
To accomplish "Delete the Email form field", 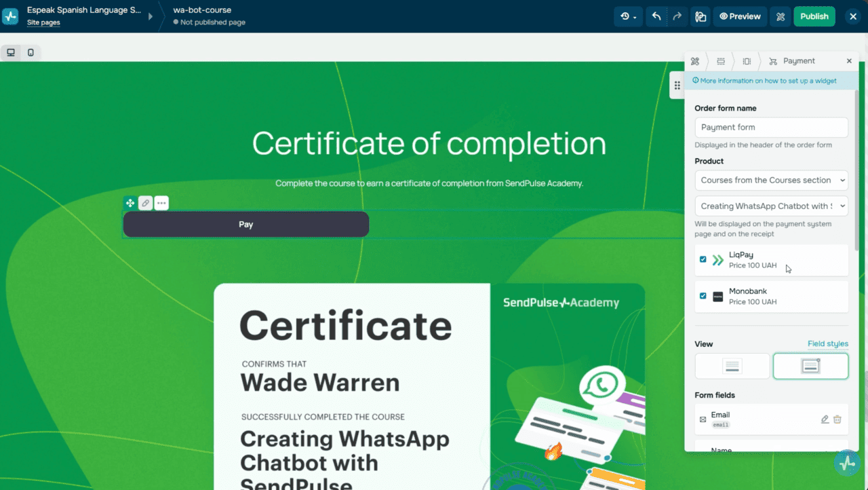I will [x=837, y=419].
